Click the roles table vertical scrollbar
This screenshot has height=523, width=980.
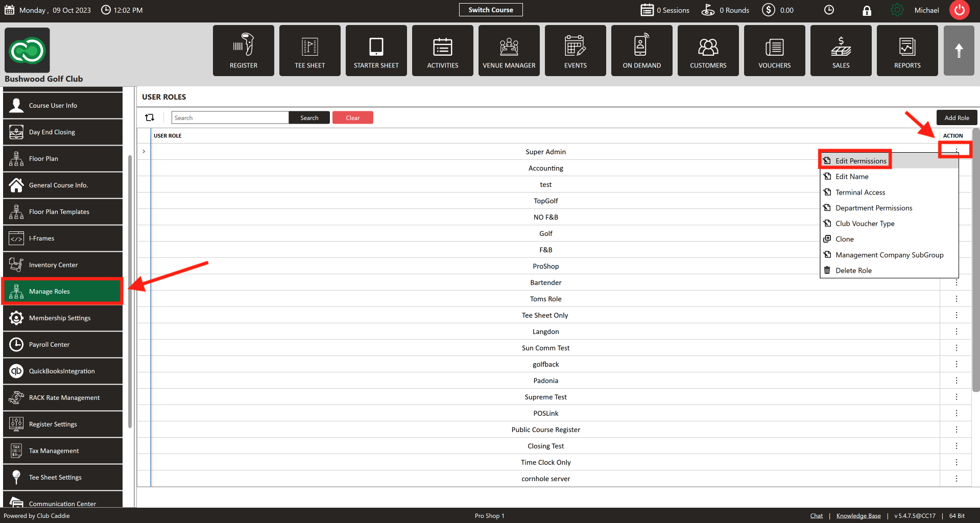[976, 260]
